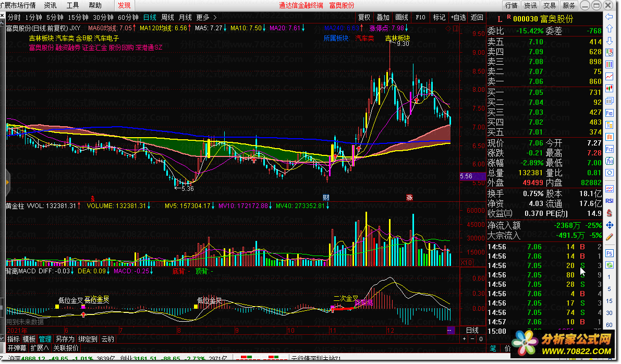Screen dimensions: 621x364
Task: Select the 1-minute period shortcut in sidebar
Action: (609, 277)
